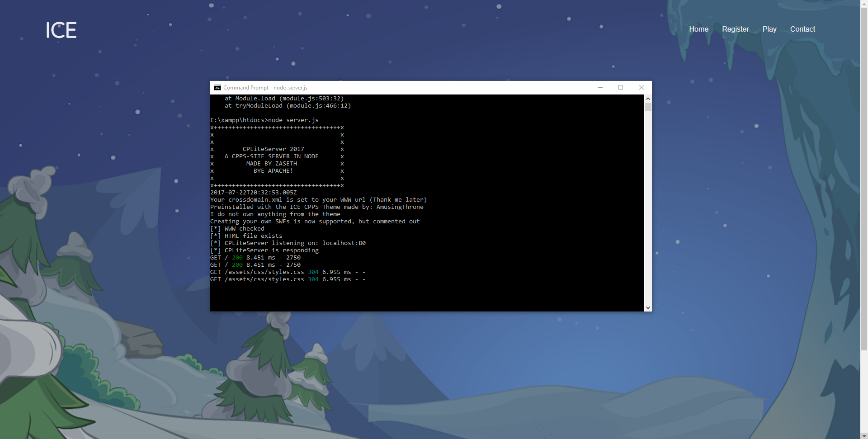The image size is (868, 439).
Task: Open the Register nav link
Action: pyautogui.click(x=735, y=29)
